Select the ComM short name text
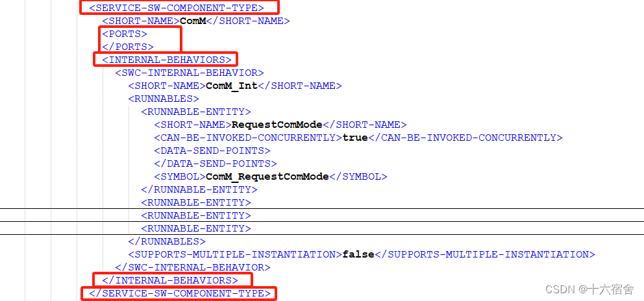The image size is (644, 301). [193, 21]
